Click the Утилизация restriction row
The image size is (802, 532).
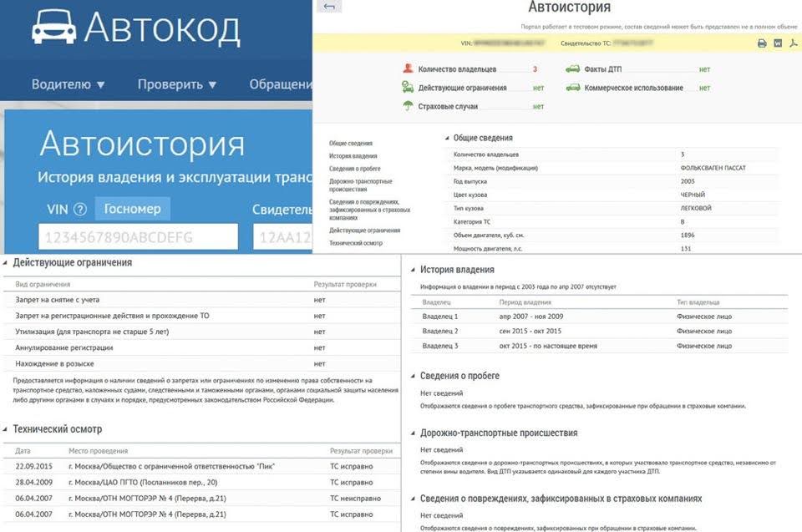click(x=202, y=332)
